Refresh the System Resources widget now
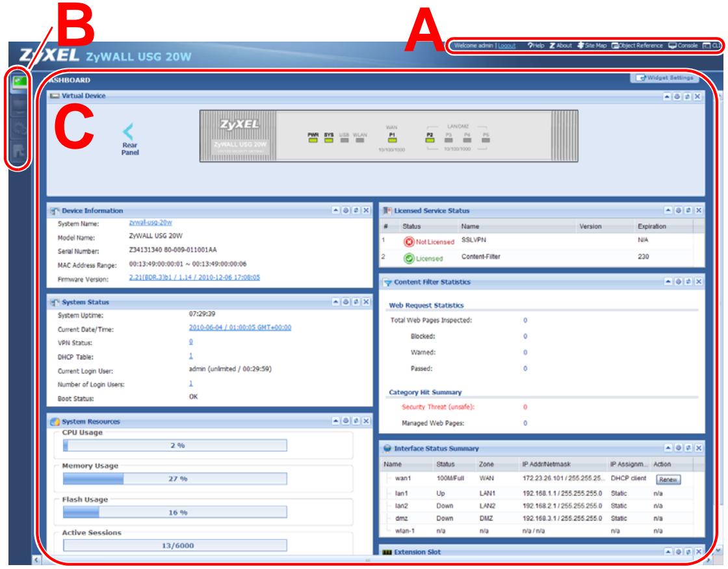 [x=356, y=421]
